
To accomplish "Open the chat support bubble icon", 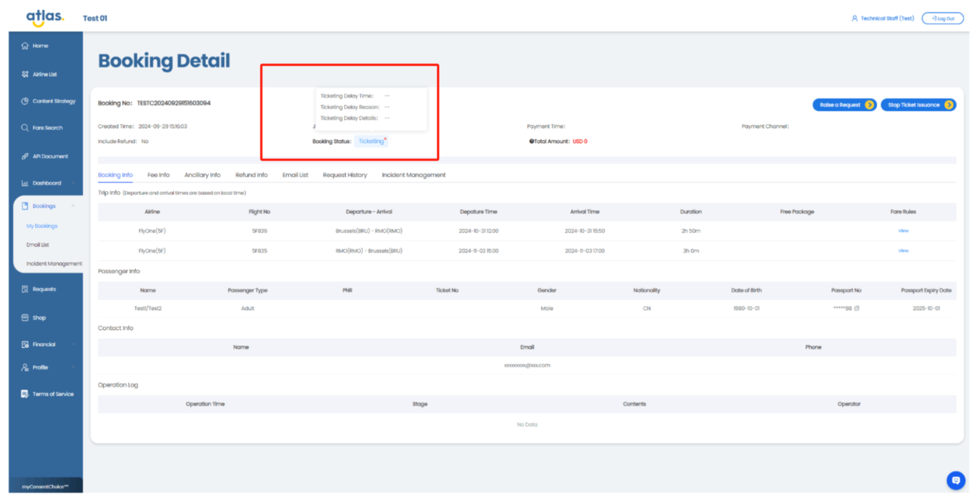I will coord(956,480).
